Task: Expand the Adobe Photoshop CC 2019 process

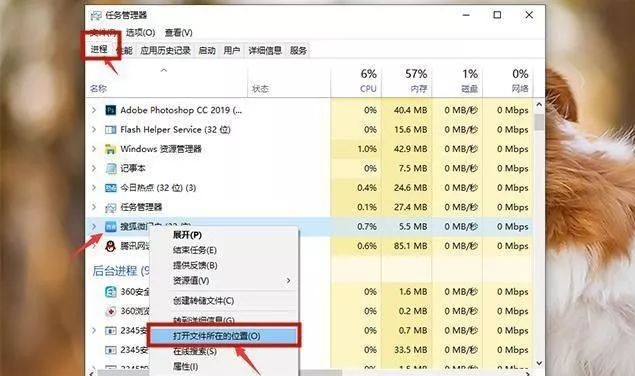Action: tap(94, 110)
